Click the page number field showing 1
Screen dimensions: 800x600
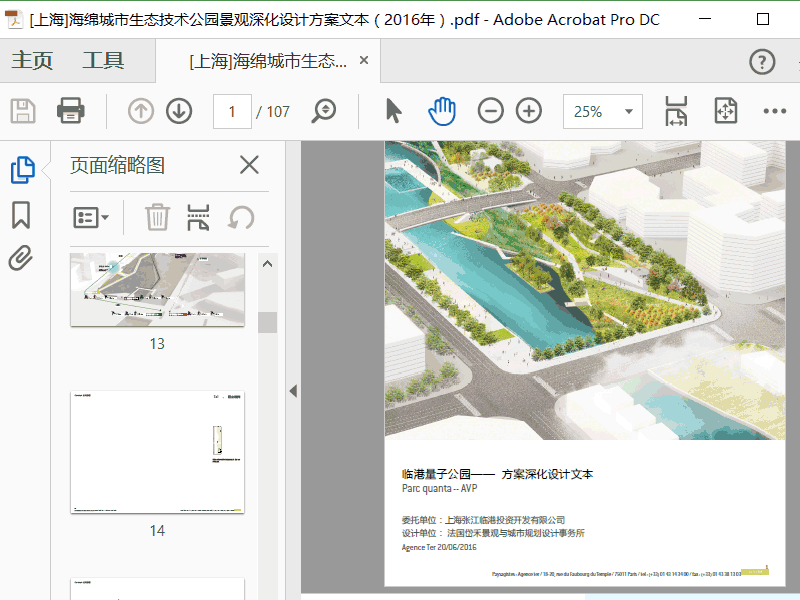[x=232, y=111]
